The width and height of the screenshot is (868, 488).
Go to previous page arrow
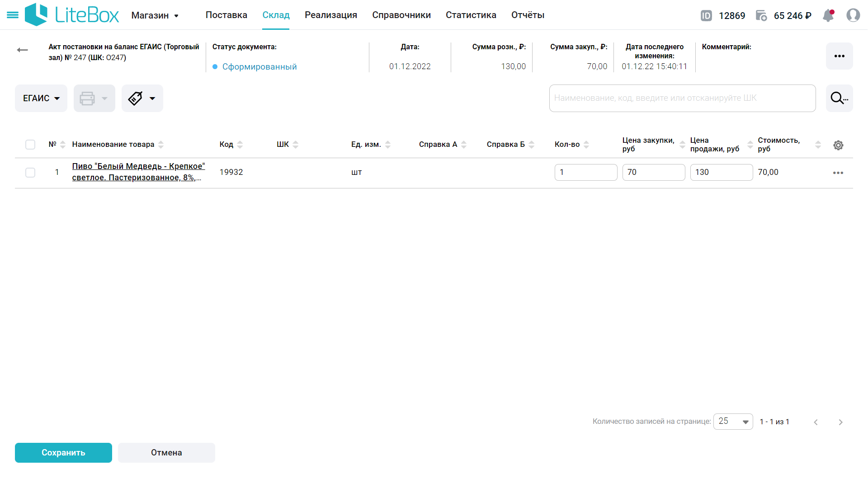point(816,422)
